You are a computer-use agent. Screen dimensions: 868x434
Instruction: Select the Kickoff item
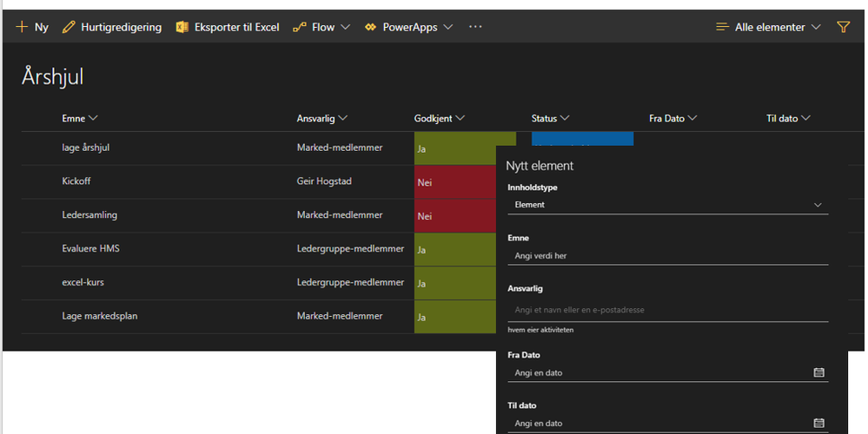coord(76,181)
